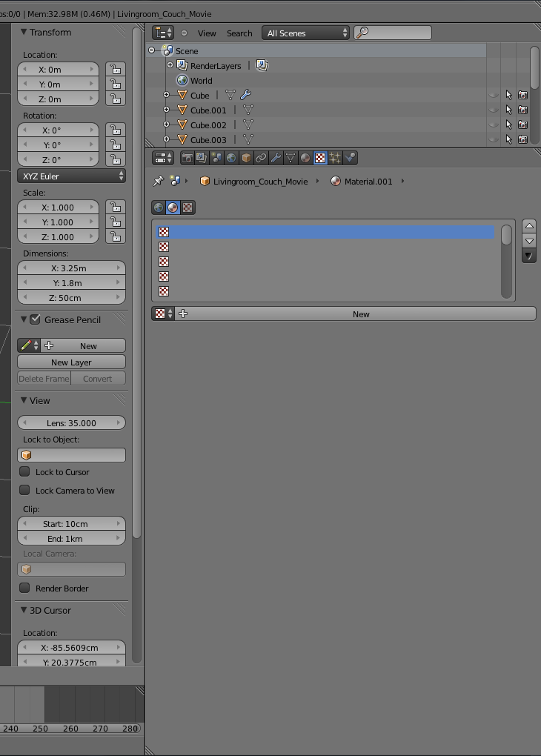541x756 pixels.
Task: Toggle Scale Z lock
Action: click(116, 236)
